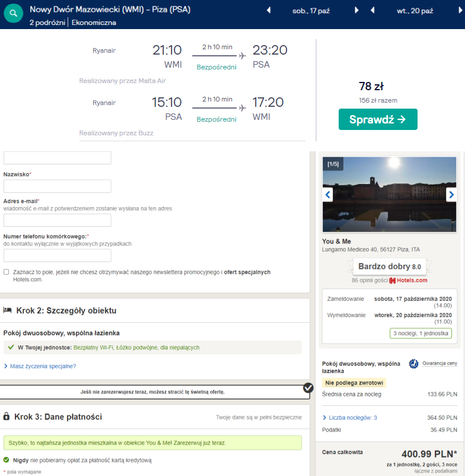Click outbound departure time 21:10
Screen dimensions: 465x476
point(167,50)
